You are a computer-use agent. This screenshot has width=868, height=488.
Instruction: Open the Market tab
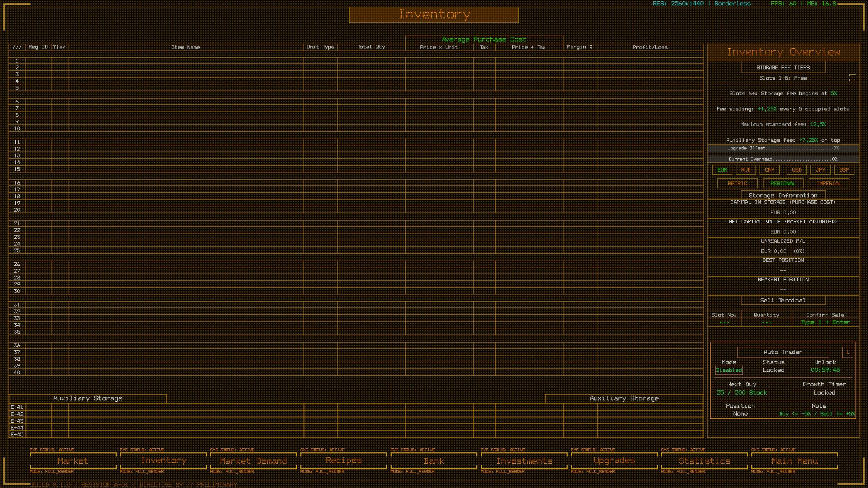73,461
